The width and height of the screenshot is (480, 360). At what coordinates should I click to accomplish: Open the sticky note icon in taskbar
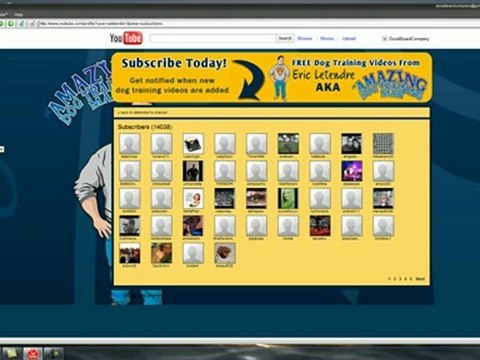tap(11, 353)
